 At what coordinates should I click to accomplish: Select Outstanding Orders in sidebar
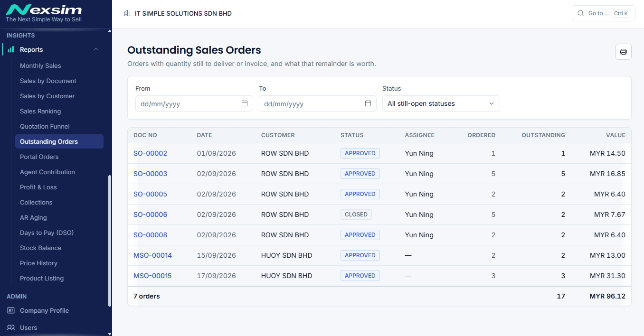59,141
